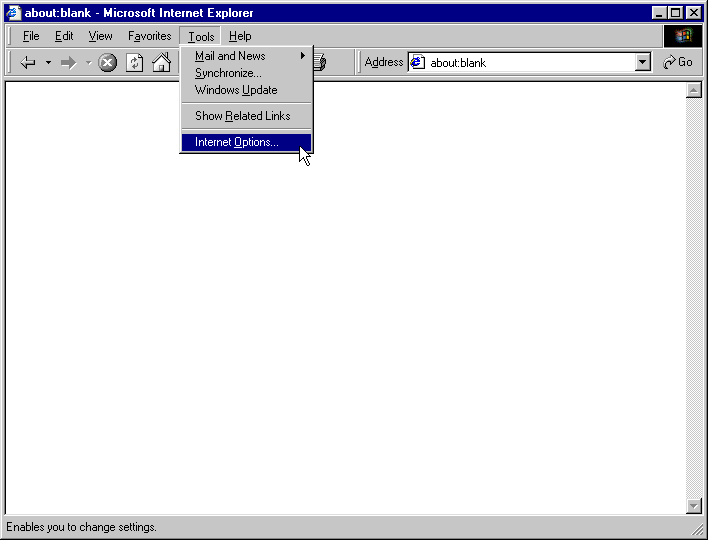
Task: Minimize the Internet Explorer window
Action: point(659,13)
